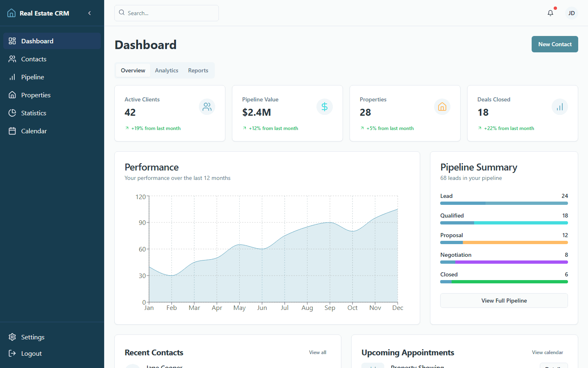The height and width of the screenshot is (368, 588).
Task: Open the Settings gear icon
Action: click(12, 337)
